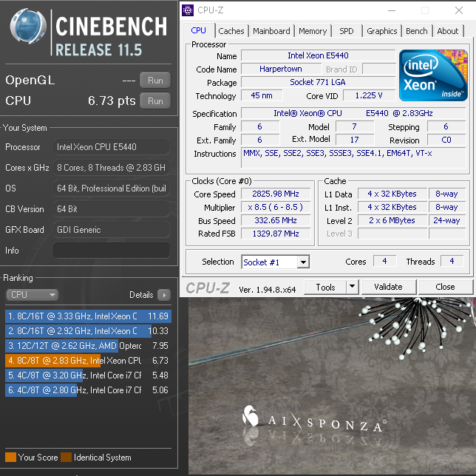The height and width of the screenshot is (476, 476).
Task: Open the Details arrow in Ranking
Action: tap(164, 295)
